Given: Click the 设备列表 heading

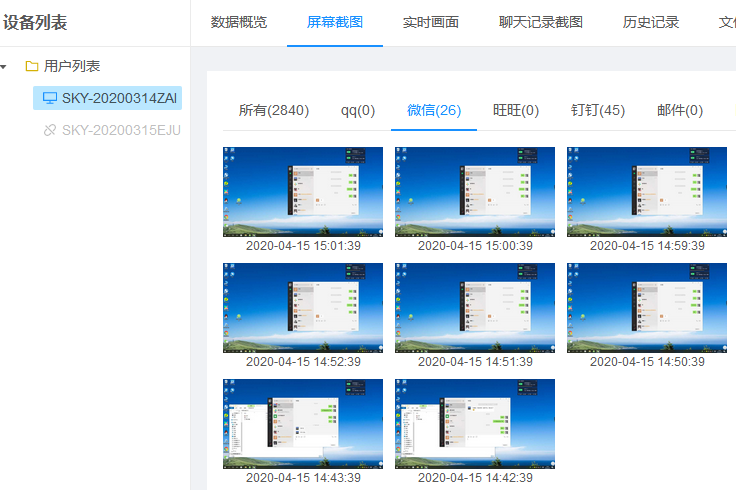Looking at the screenshot, I should click(35, 22).
